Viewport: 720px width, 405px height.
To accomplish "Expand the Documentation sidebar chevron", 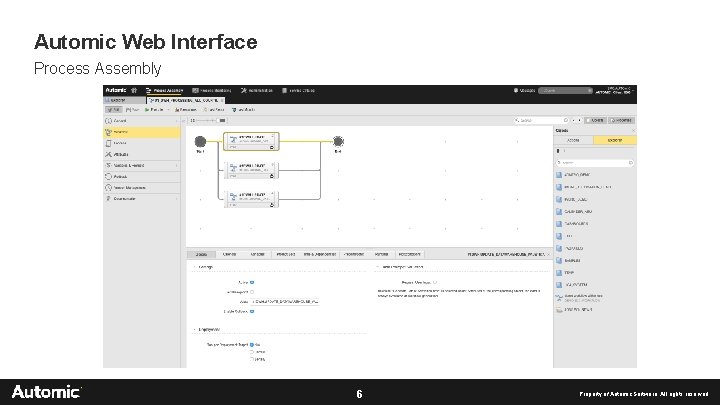I will pos(176,199).
